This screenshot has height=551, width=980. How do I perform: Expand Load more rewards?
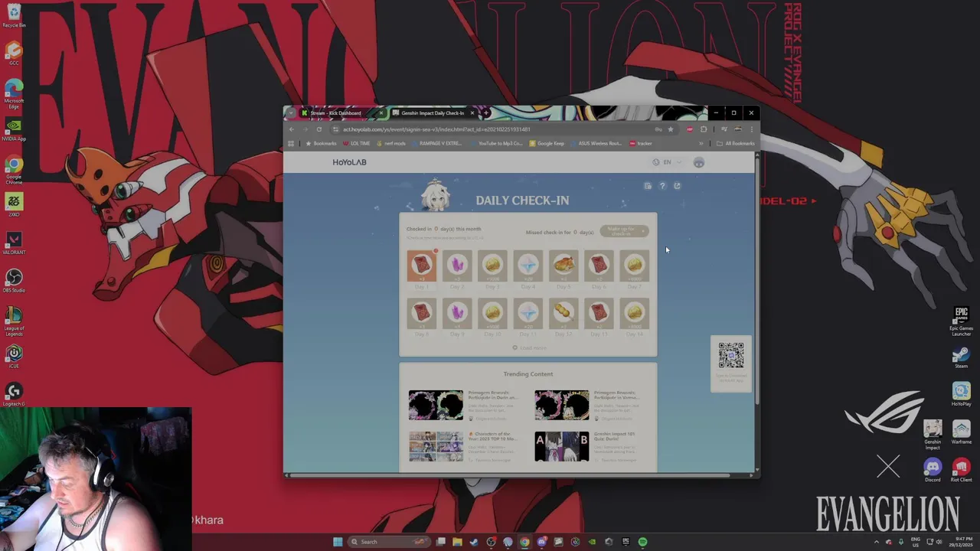pyautogui.click(x=529, y=347)
